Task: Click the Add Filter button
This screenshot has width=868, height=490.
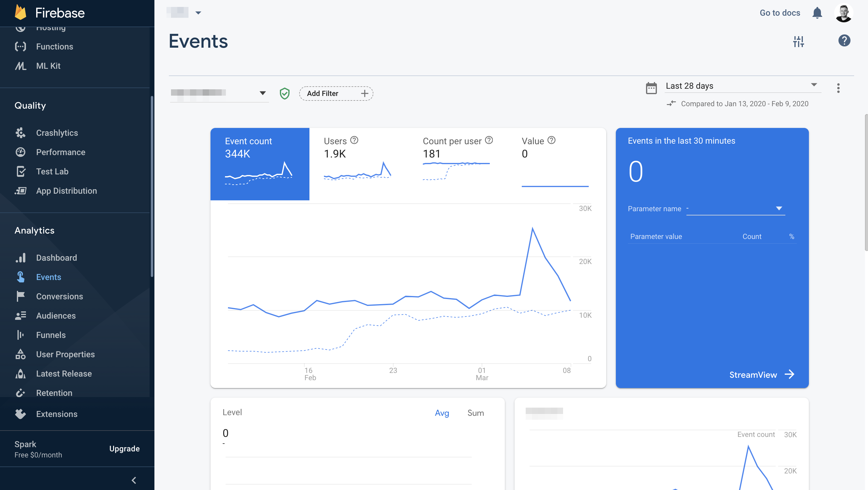Action: (x=336, y=93)
